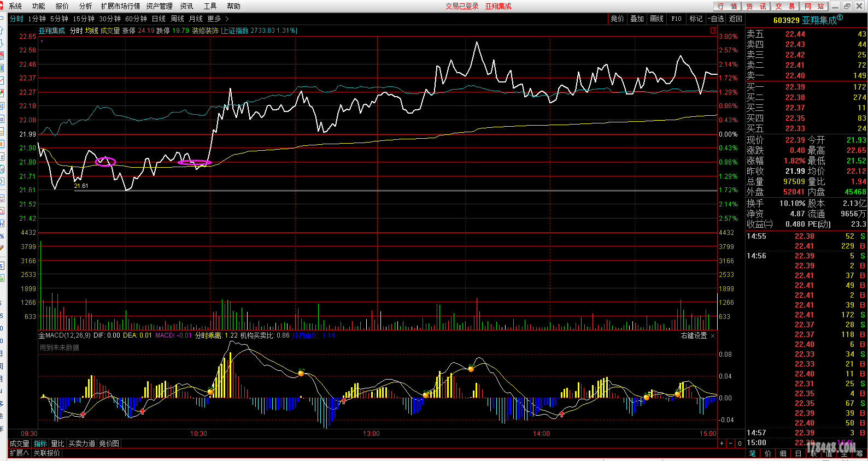Switch chart to 1分钟 period
The height and width of the screenshot is (461, 868).
[37, 19]
